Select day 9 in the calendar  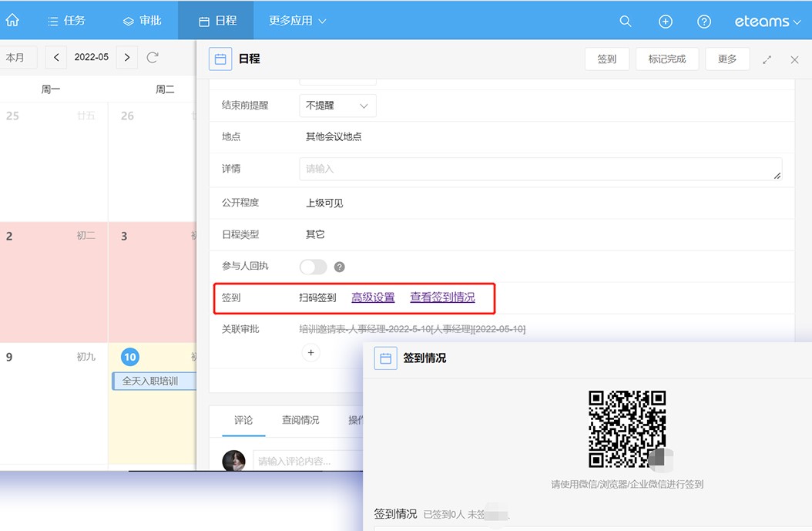pyautogui.click(x=9, y=357)
